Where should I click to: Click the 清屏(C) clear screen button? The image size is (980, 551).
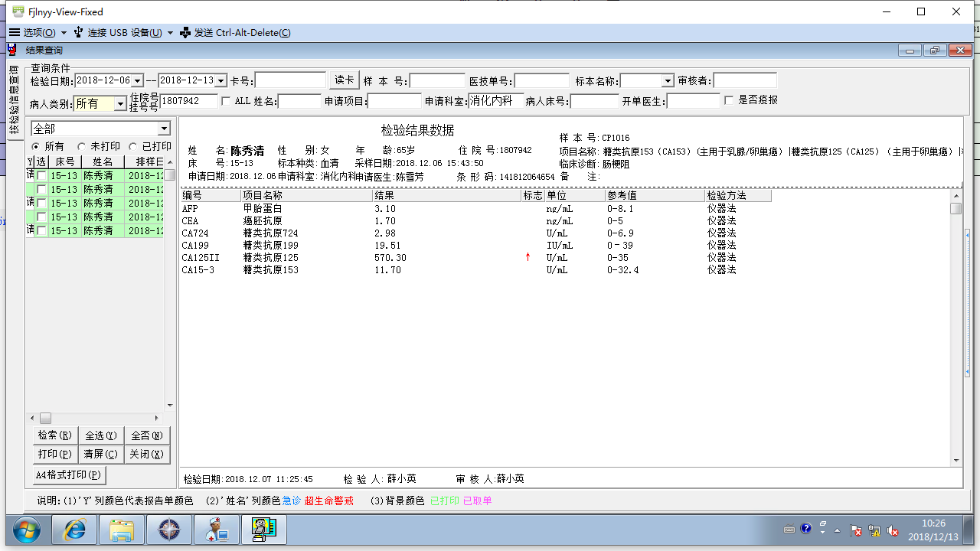point(101,454)
